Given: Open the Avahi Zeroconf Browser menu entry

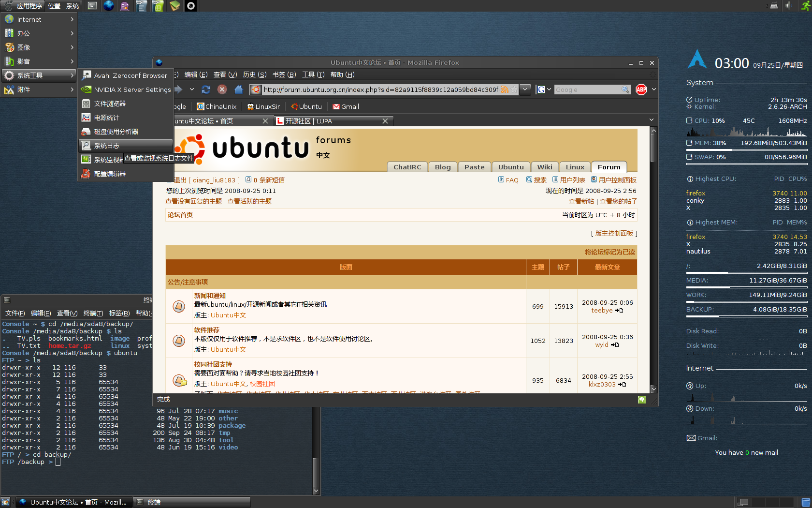Looking at the screenshot, I should (x=126, y=75).
